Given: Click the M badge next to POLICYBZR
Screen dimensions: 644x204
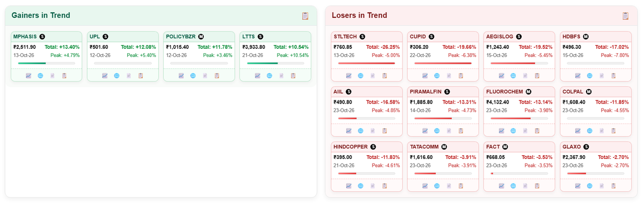Looking at the screenshot, I should (x=201, y=37).
